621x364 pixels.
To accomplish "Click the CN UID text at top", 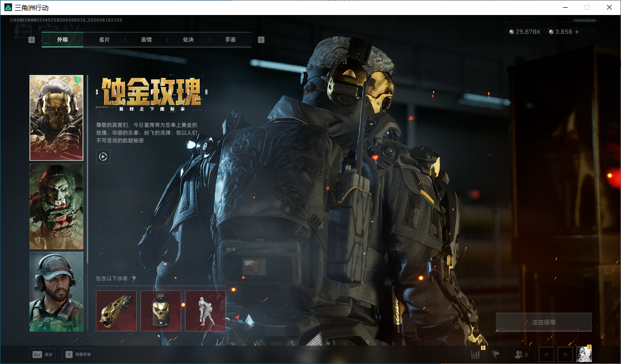I will point(66,20).
